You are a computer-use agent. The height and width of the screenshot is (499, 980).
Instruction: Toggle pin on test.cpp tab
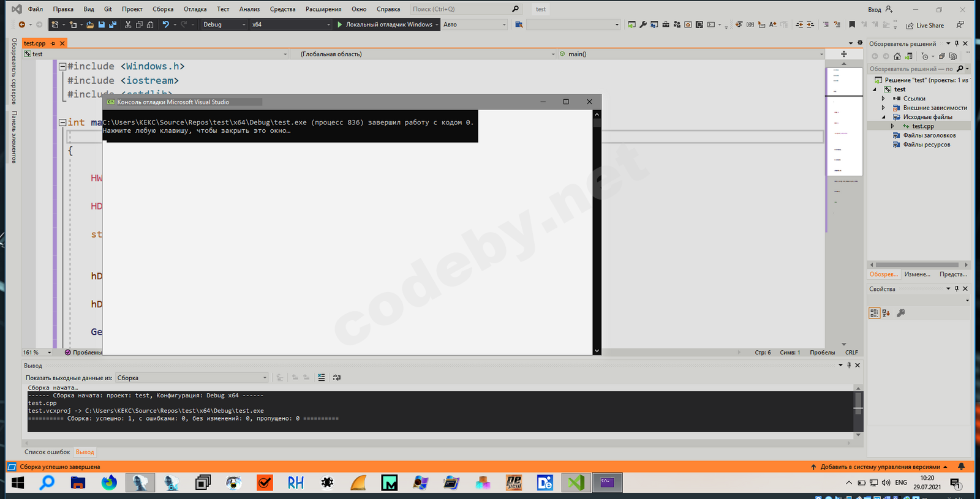coord(53,43)
